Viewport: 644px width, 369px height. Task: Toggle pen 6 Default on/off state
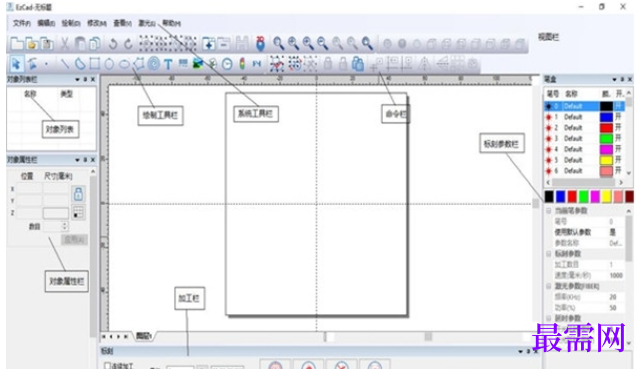618,170
